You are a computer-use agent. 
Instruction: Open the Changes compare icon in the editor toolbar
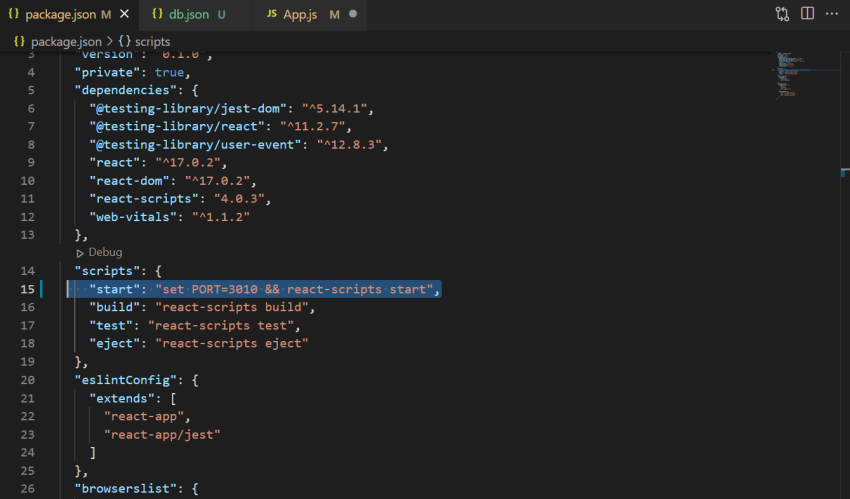coord(782,14)
